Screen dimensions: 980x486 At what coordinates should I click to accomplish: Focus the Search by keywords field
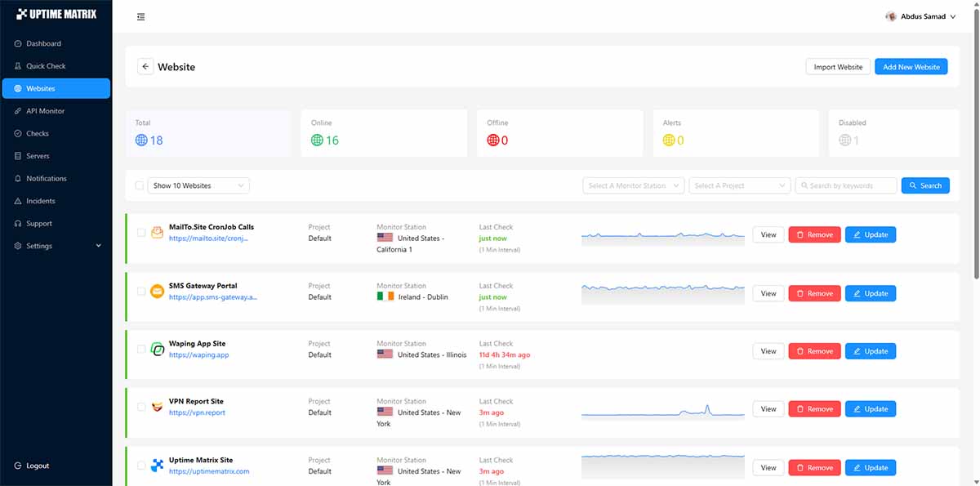[x=846, y=185]
